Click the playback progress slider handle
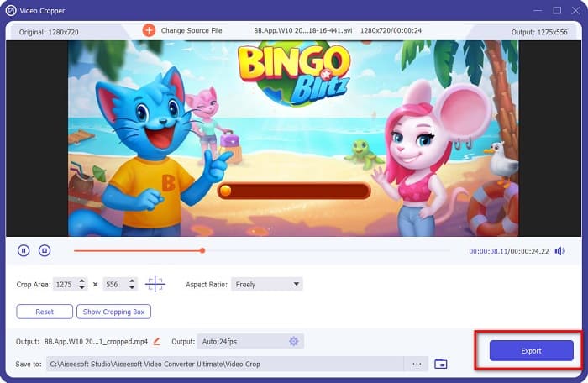 coord(202,250)
